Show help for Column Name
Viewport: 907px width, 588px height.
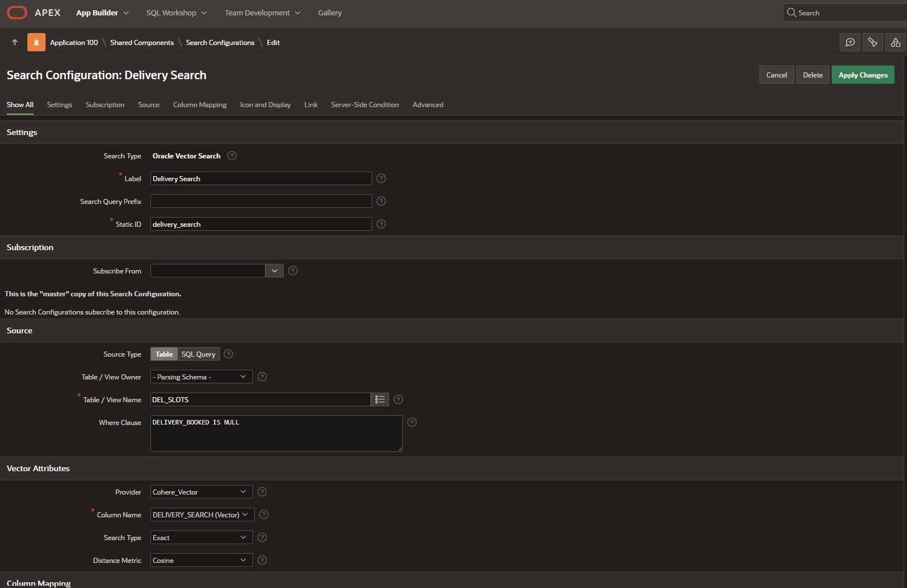[264, 514]
